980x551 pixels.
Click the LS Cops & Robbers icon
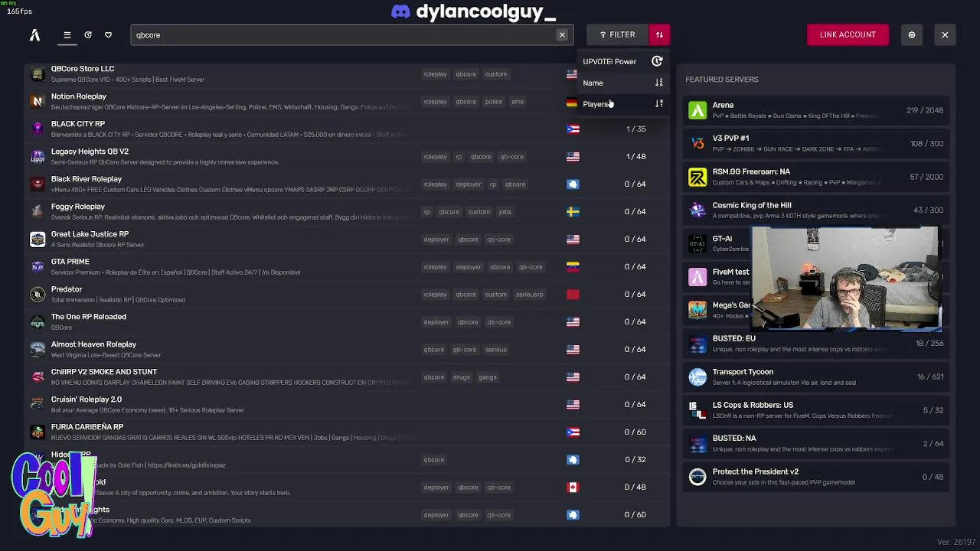(x=697, y=410)
